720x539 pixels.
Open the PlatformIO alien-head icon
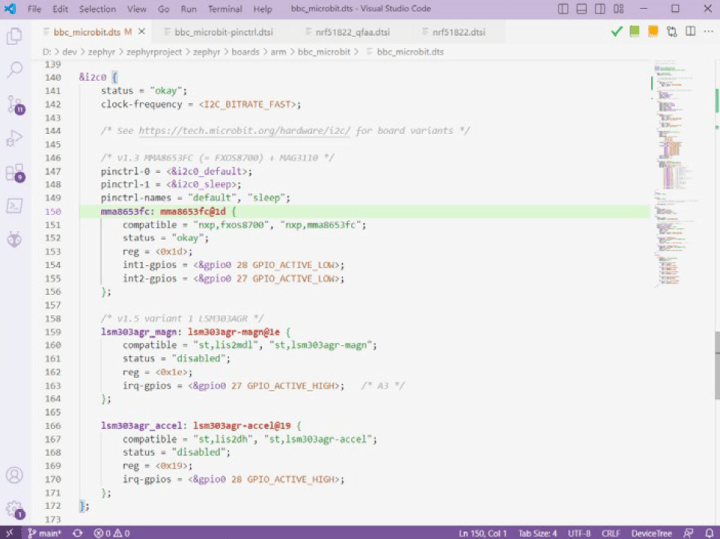pos(15,240)
